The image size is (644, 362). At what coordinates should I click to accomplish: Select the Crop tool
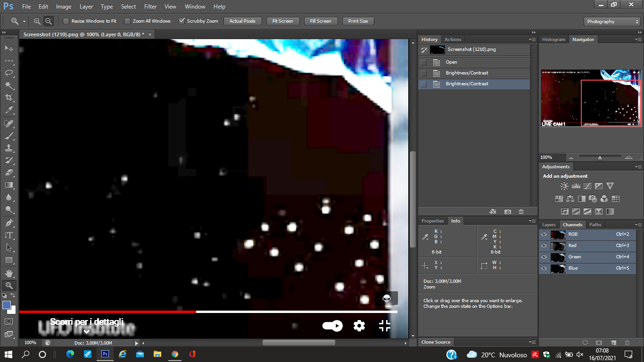coord(9,98)
